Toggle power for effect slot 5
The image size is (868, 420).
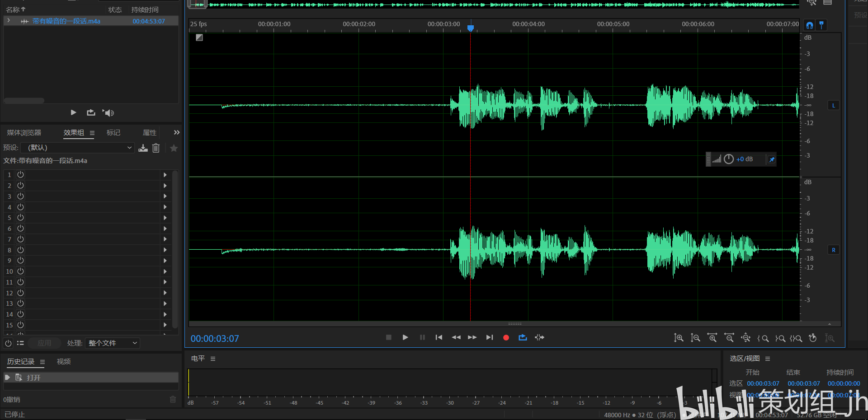coord(20,218)
